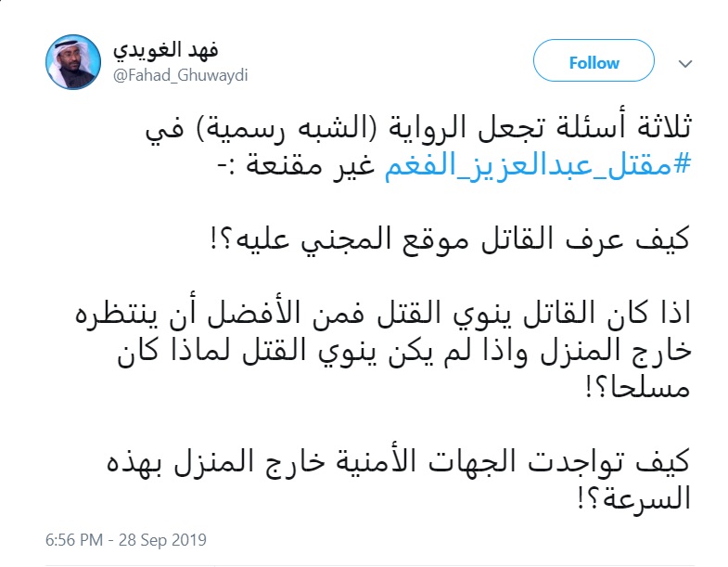Click line starting كيف تواجدت الجهات الأمنية
This screenshot has width=728, height=567.
(399, 461)
